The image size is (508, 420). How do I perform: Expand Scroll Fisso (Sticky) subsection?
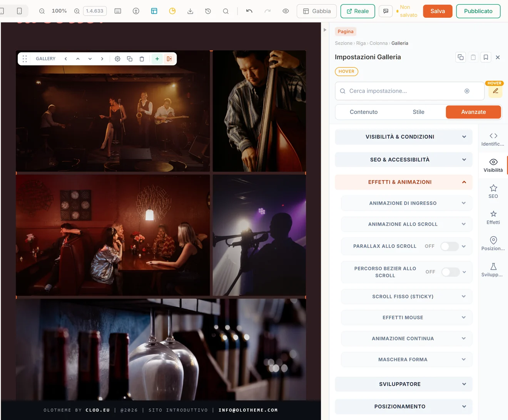pyautogui.click(x=406, y=296)
